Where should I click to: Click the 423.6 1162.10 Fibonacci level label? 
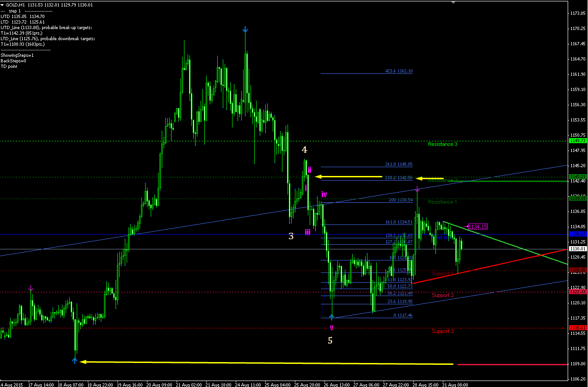398,71
